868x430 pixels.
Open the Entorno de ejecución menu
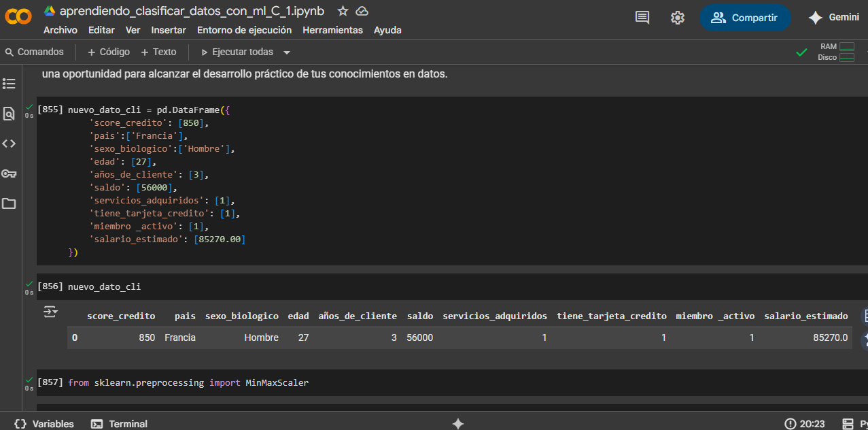[x=244, y=30]
